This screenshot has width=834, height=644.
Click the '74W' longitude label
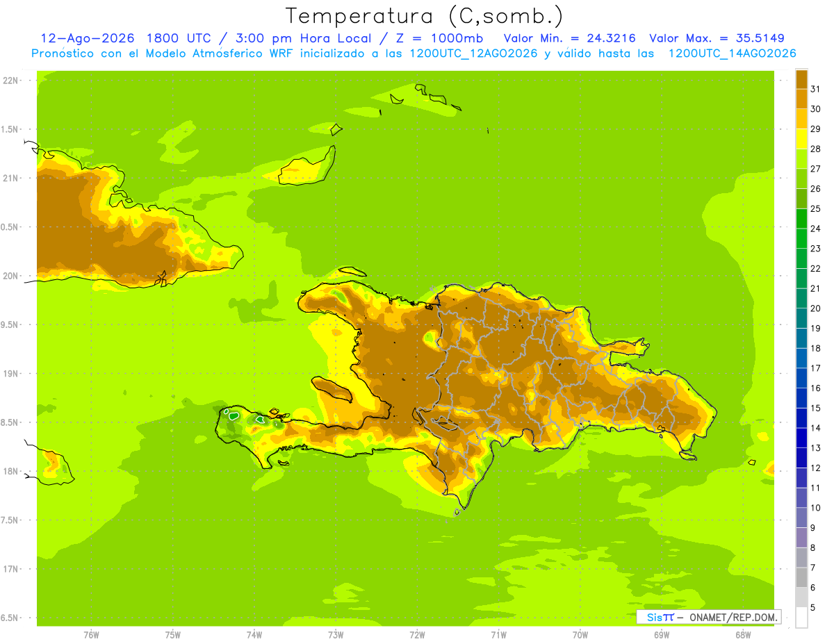tap(254, 635)
